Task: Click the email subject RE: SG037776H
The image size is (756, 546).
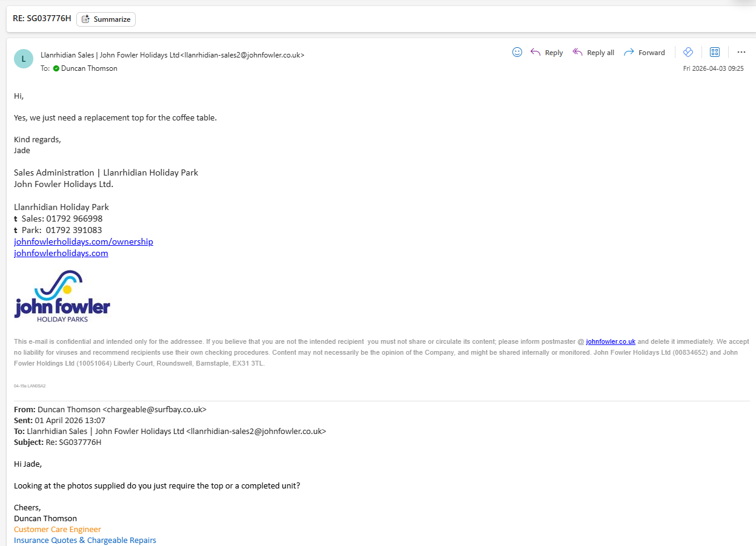Action: 42,18
